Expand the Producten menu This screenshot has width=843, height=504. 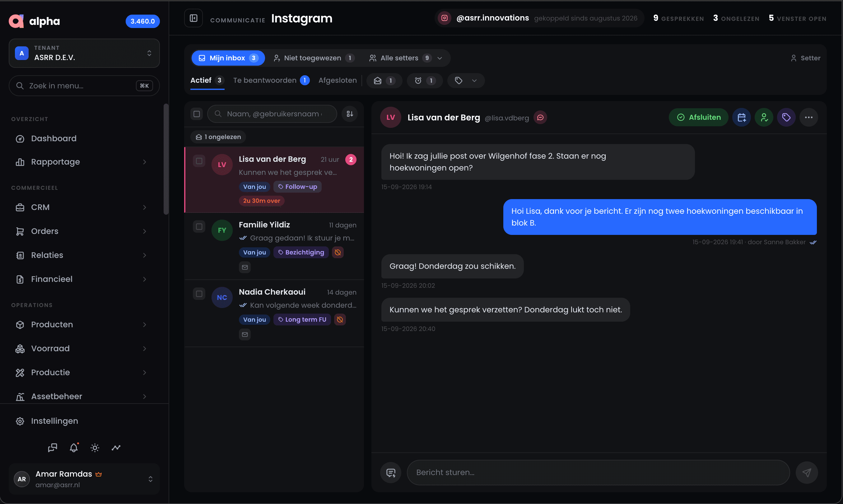(x=84, y=325)
